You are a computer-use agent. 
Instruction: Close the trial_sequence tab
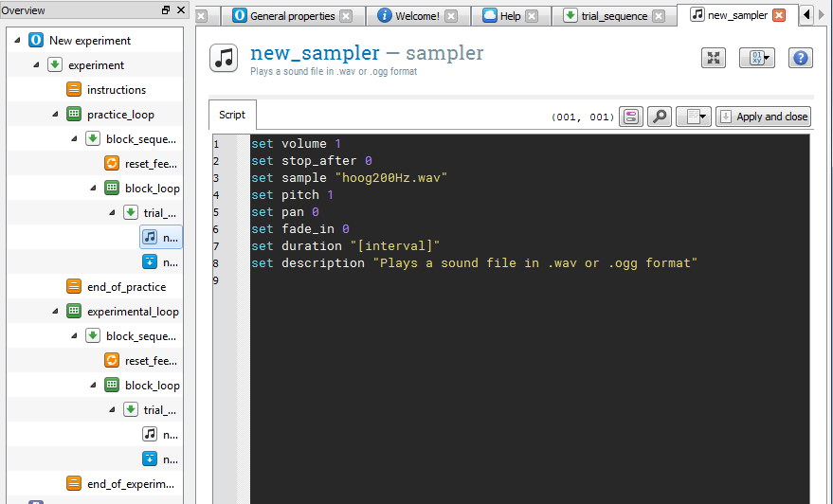(659, 16)
